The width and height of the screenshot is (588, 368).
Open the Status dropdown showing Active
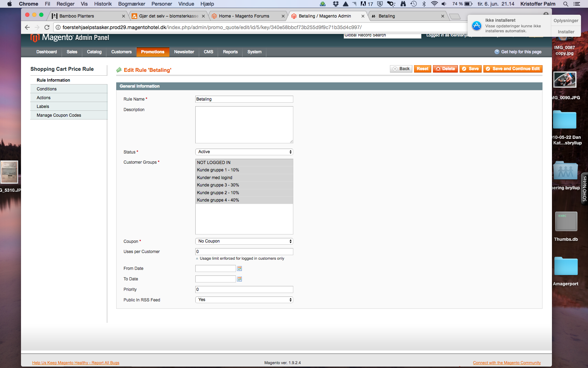(244, 152)
